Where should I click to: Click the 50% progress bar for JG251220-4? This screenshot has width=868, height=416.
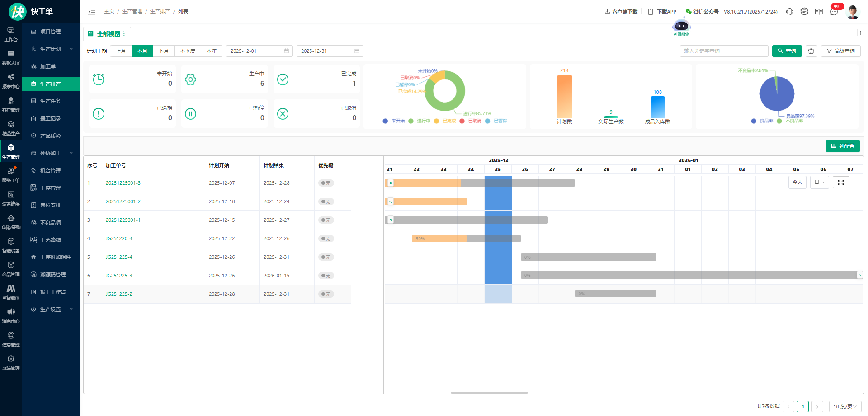pos(439,238)
